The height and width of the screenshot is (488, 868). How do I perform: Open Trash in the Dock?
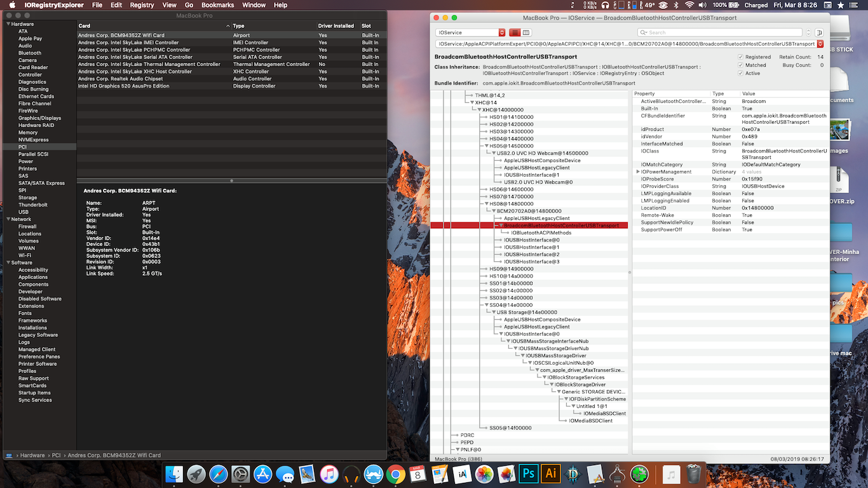pyautogui.click(x=694, y=473)
